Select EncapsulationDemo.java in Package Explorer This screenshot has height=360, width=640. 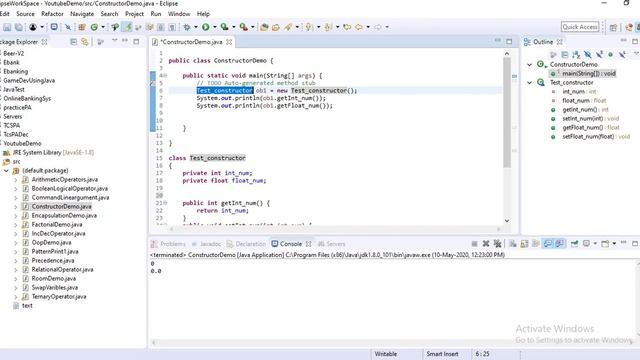pyautogui.click(x=64, y=216)
